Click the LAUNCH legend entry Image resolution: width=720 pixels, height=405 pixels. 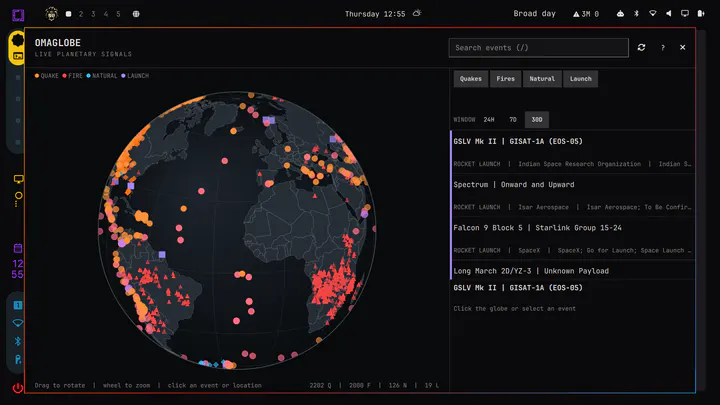pyautogui.click(x=135, y=76)
